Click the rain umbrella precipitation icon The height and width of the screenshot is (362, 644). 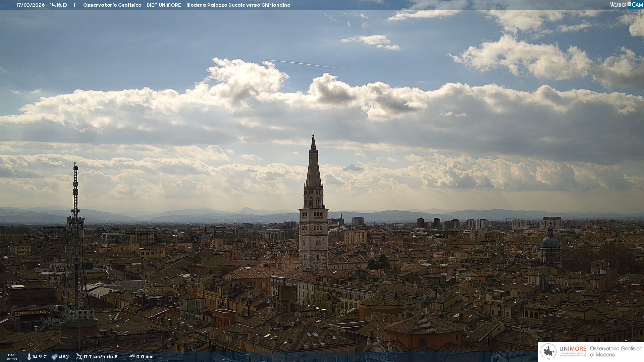tap(132, 357)
